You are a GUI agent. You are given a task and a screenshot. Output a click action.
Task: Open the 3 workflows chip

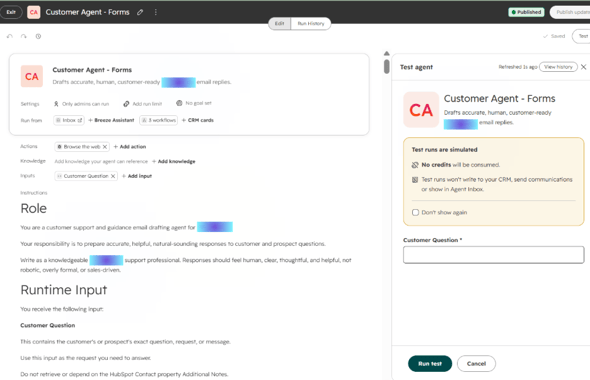(158, 120)
